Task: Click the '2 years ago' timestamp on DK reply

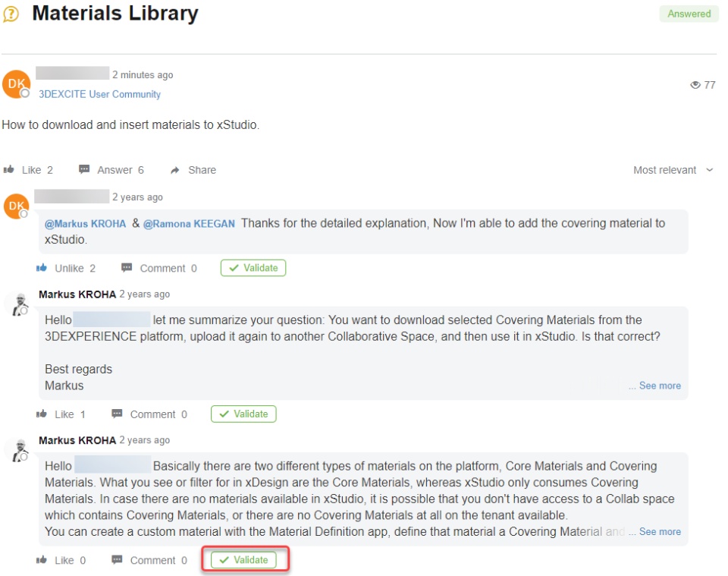Action: [137, 197]
